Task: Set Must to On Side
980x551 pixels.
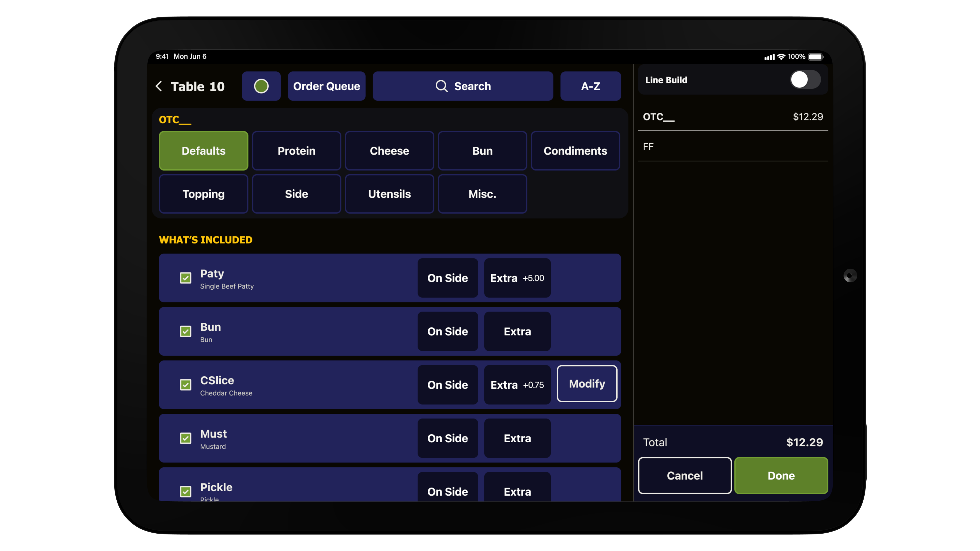Action: (447, 438)
